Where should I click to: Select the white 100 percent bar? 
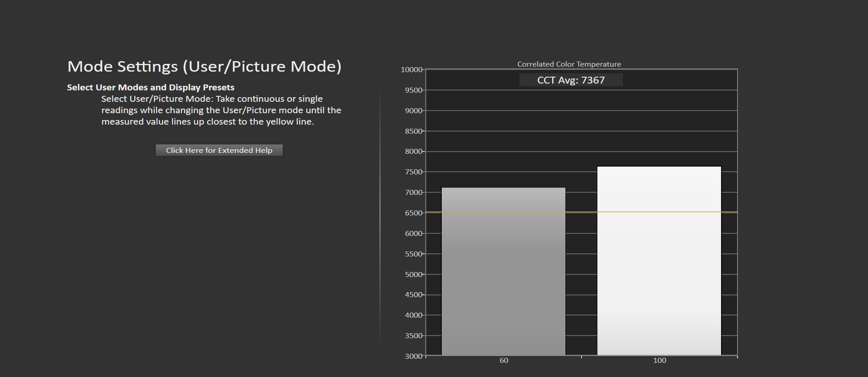click(659, 261)
